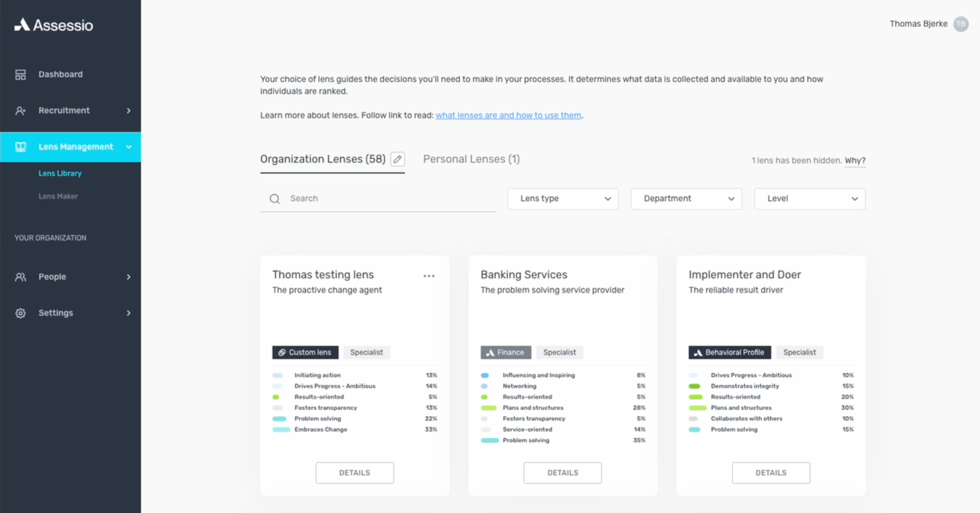Follow the 'what lenses are' link
This screenshot has height=513, width=980.
[x=508, y=115]
